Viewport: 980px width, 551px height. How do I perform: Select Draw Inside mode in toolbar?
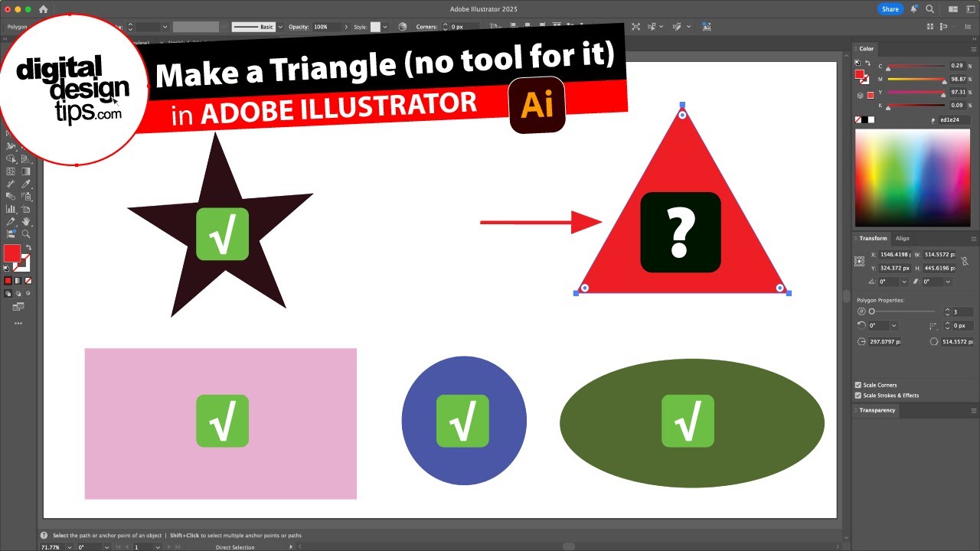pos(28,294)
